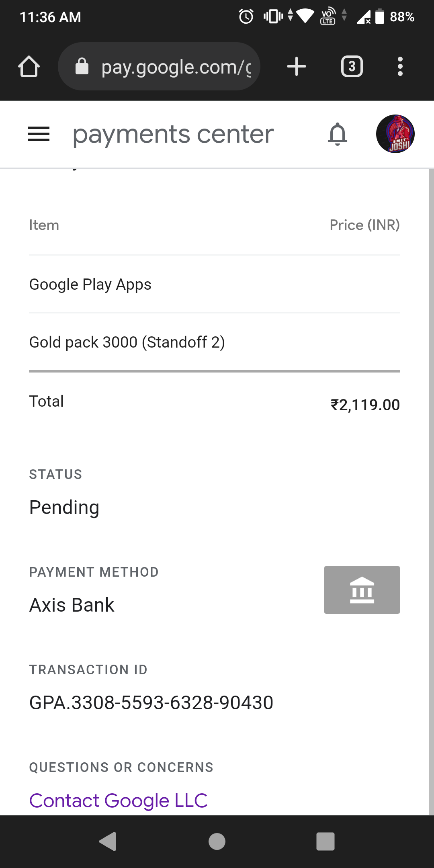Select the transaction ID text

(151, 703)
